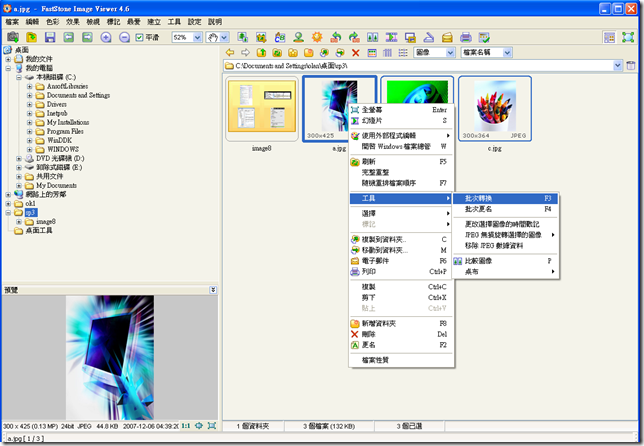
Task: Choose 幻燈片 in the context menu
Action: [401, 121]
